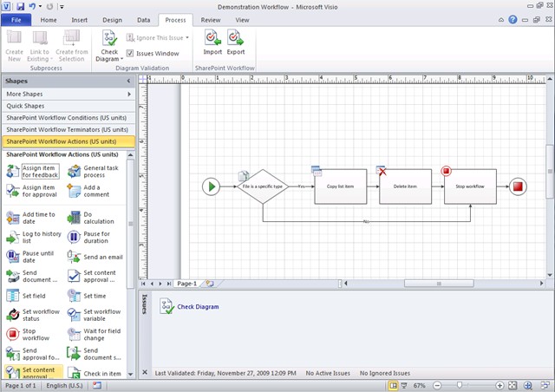Switch to the Review tab
Screen dimensions: 555x392
click(211, 20)
